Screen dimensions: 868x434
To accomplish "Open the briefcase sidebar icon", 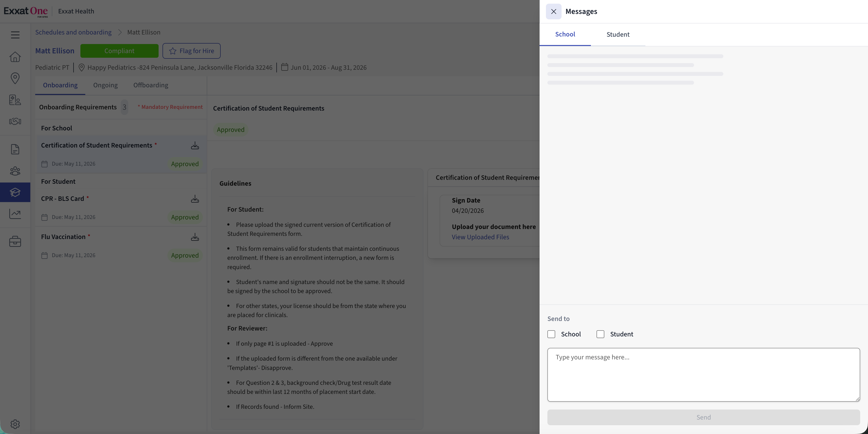I will 15,241.
